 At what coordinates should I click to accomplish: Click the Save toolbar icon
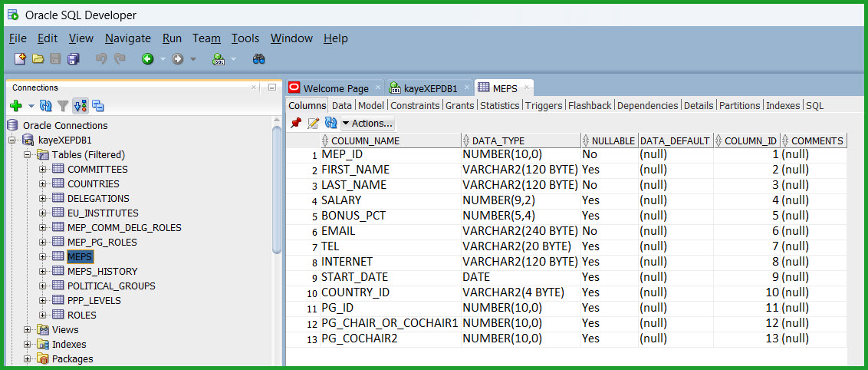click(55, 58)
